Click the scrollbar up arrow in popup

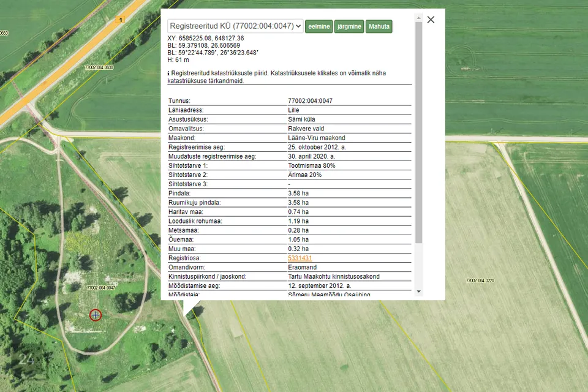tap(419, 18)
